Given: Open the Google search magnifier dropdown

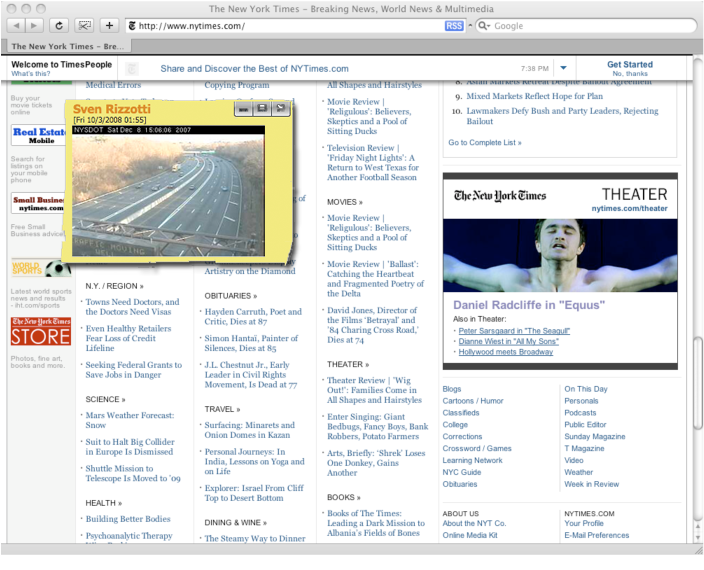Looking at the screenshot, I should pyautogui.click(x=483, y=26).
